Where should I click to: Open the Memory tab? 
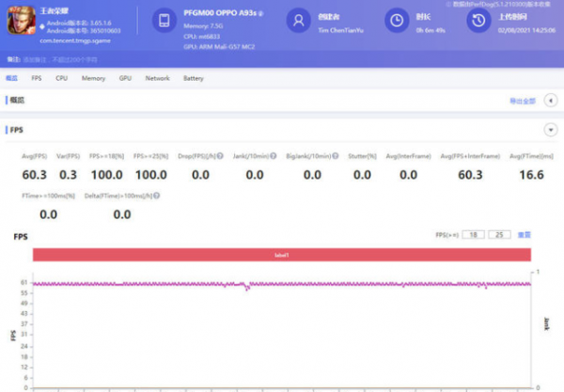click(x=93, y=78)
